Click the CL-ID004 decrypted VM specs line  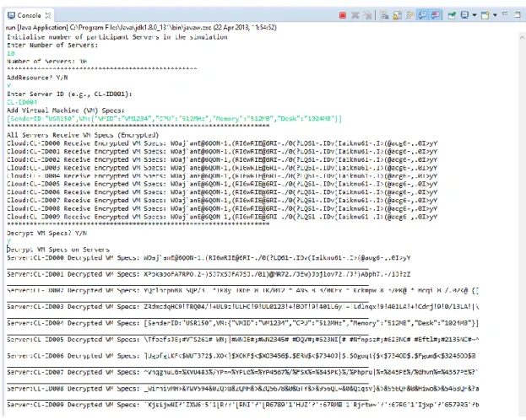pos(242,323)
